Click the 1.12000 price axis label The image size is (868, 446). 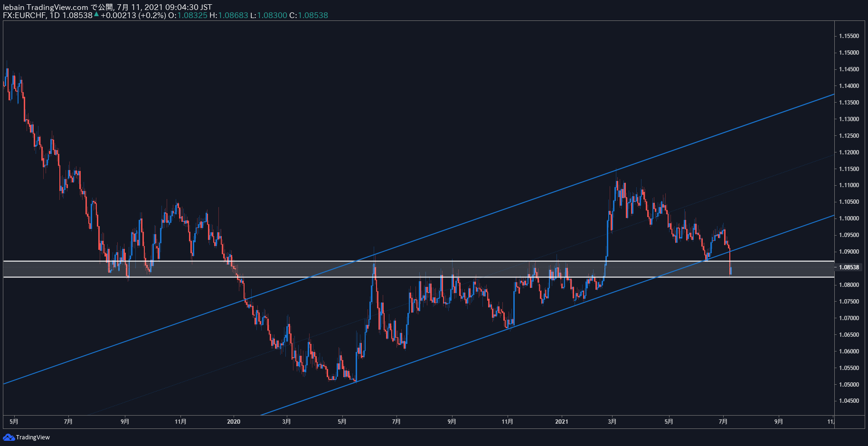(x=849, y=152)
